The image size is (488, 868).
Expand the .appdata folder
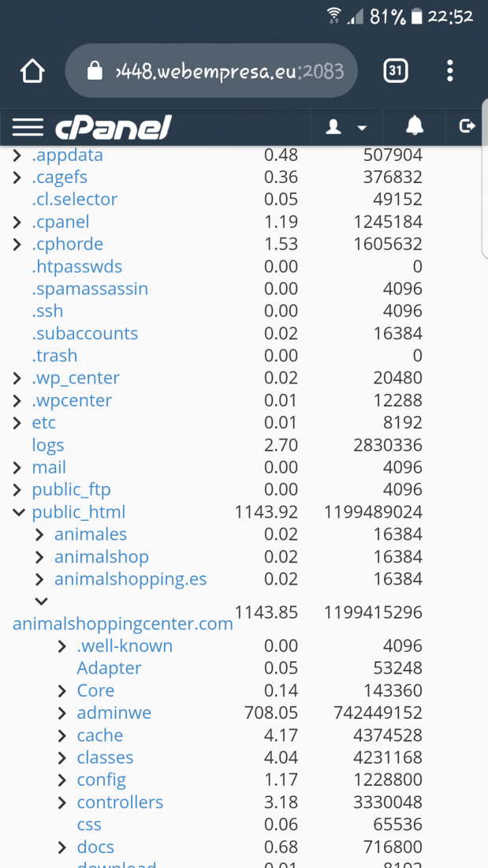click(17, 155)
